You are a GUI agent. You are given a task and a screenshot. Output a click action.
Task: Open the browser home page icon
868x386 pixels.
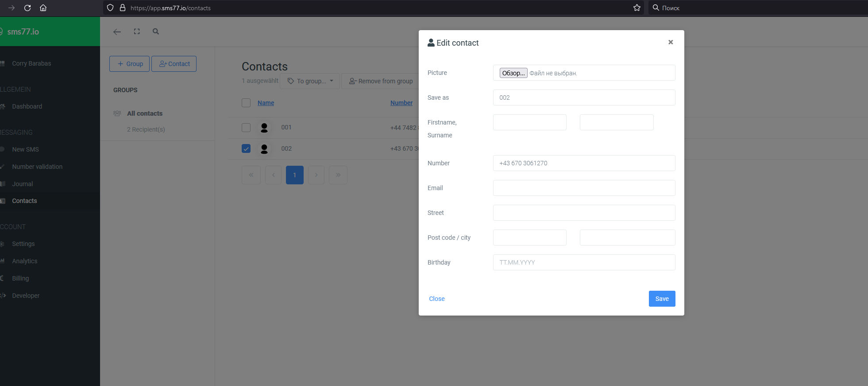pos(43,8)
